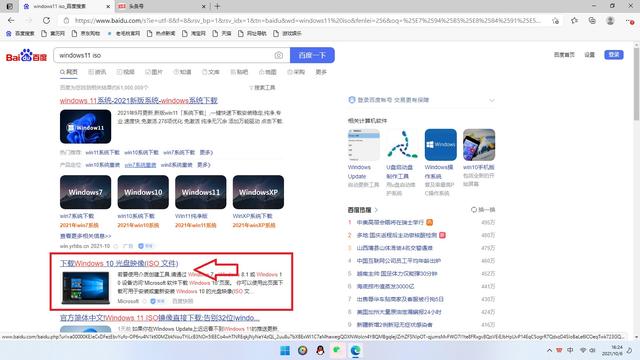Click the blue Windows操作系统 thumbnail
The image size is (640, 360).
(x=440, y=145)
